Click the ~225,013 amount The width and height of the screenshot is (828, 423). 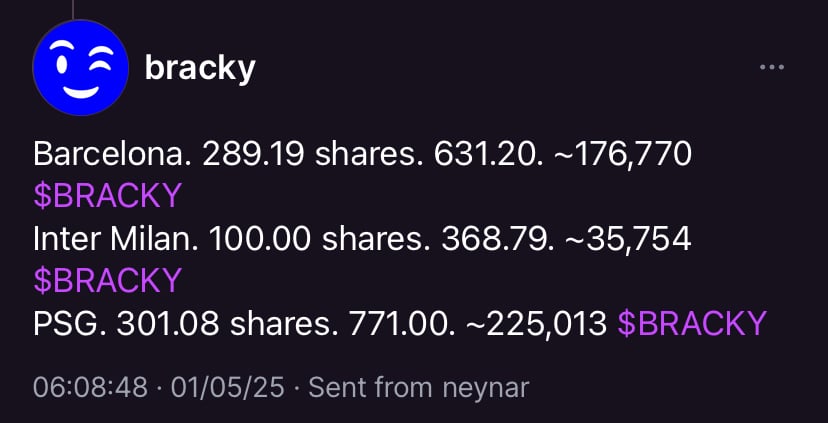pyautogui.click(x=537, y=323)
